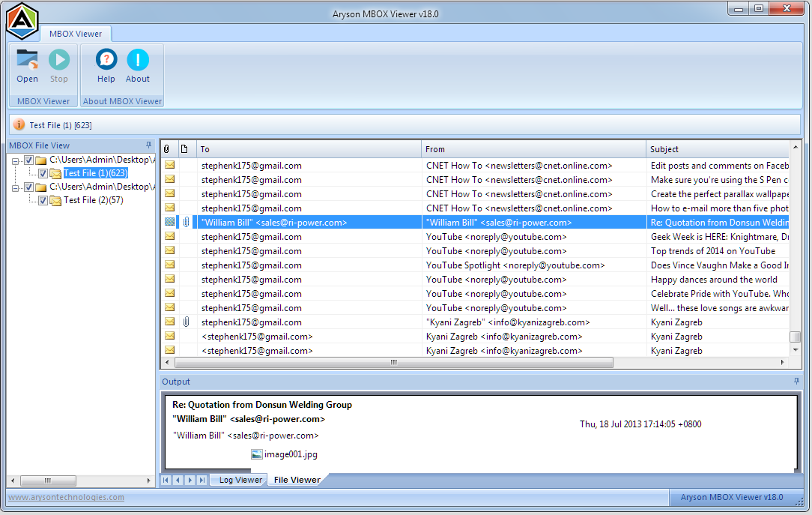Image resolution: width=812 pixels, height=515 pixels.
Task: Select email 'Well... these love songs are awkward'
Action: tap(476, 308)
